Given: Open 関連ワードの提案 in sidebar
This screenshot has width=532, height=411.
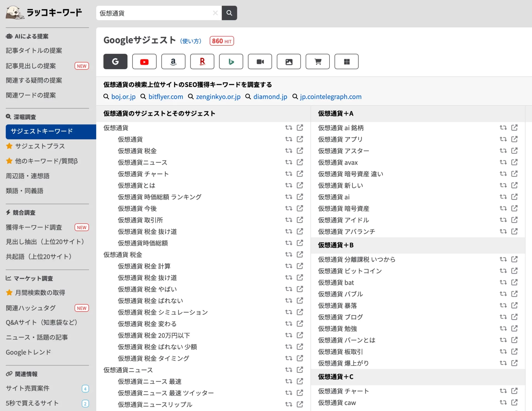Looking at the screenshot, I should (x=31, y=95).
